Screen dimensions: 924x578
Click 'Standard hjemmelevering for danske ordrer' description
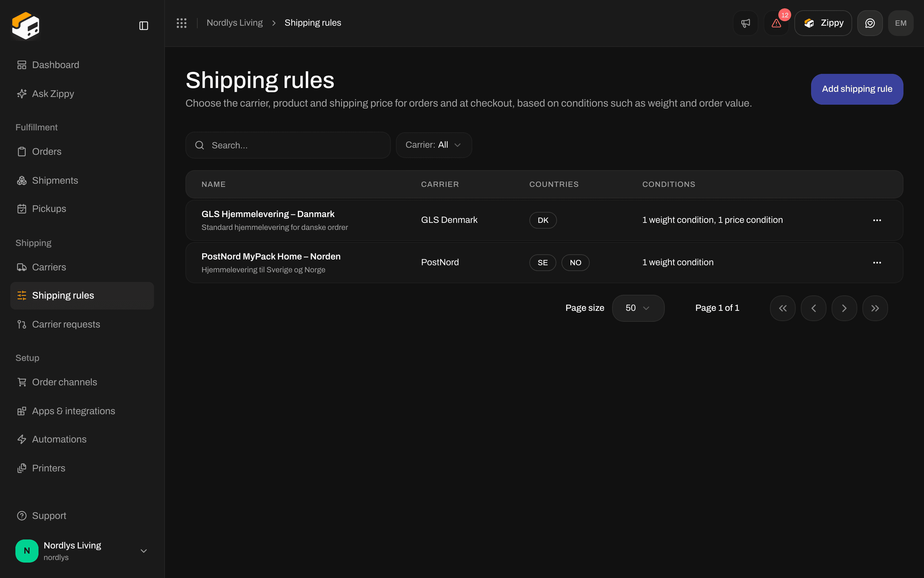pyautogui.click(x=275, y=227)
